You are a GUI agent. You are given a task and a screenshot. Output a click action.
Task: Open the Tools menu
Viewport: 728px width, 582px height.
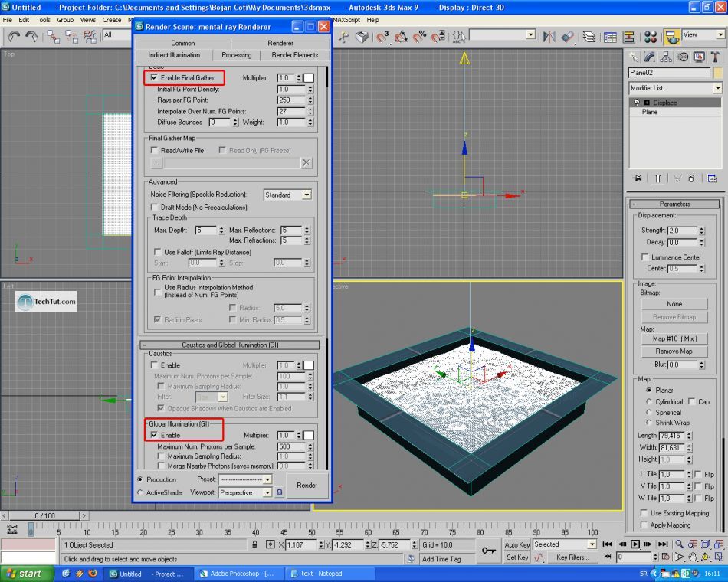point(43,20)
